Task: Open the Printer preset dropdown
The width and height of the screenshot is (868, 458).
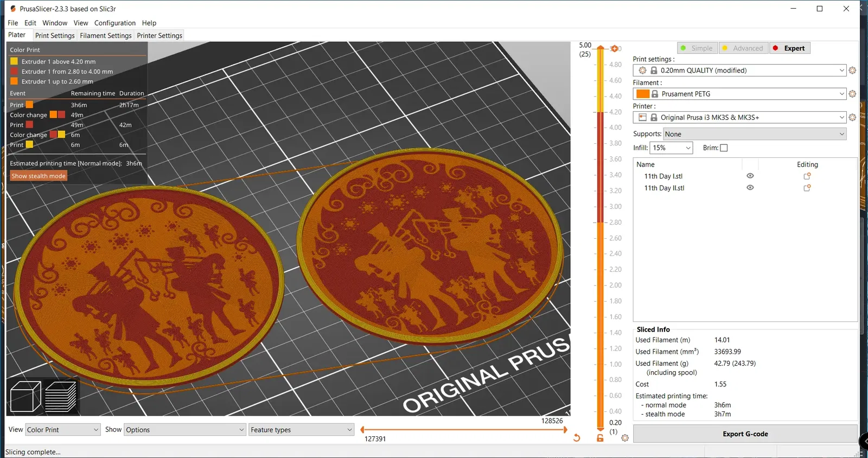Action: [739, 117]
